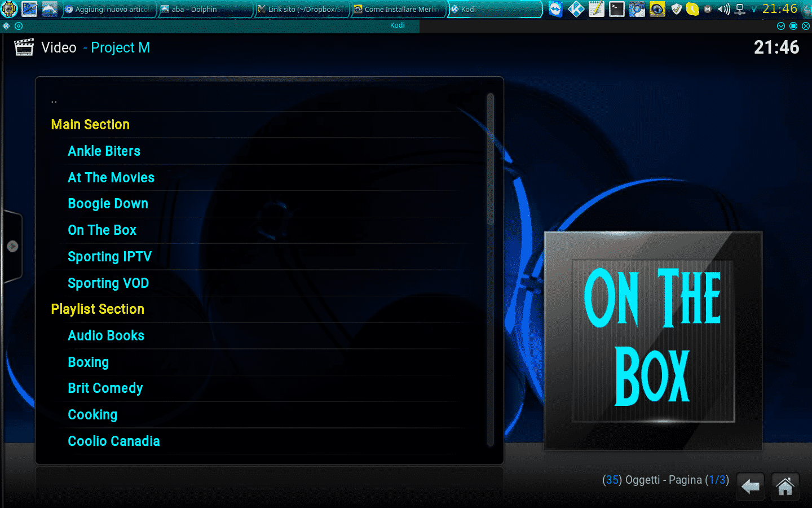Image resolution: width=812 pixels, height=508 pixels.
Task: Click the yellow clock tray icon
Action: [x=692, y=9]
